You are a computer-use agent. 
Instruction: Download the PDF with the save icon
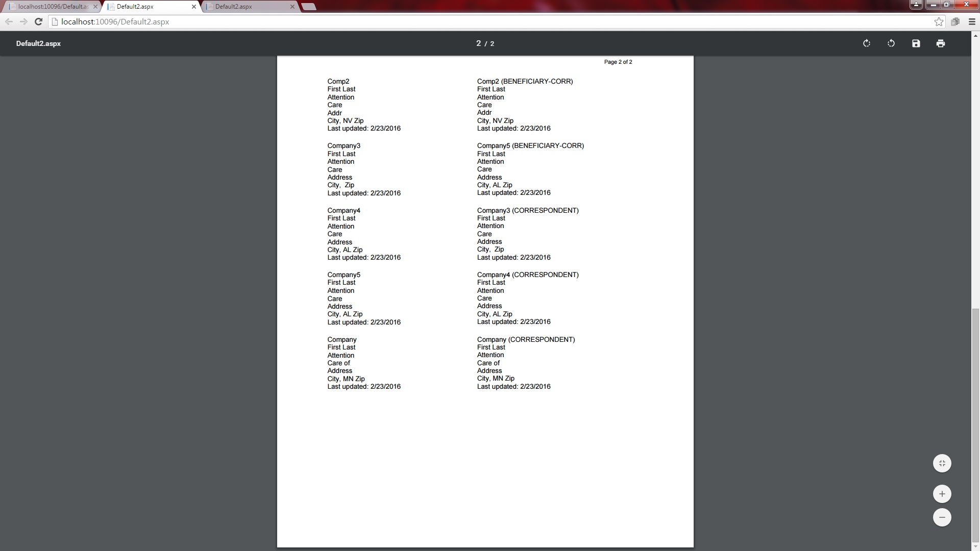[x=916, y=43]
